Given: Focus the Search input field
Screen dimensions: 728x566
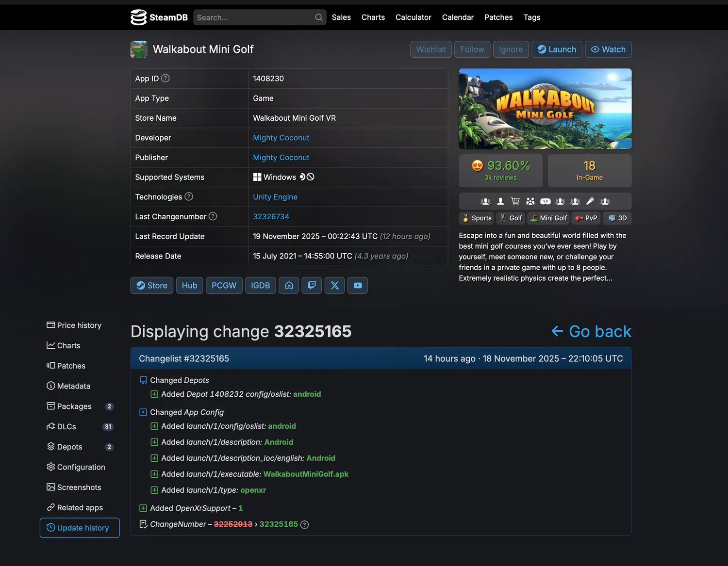Looking at the screenshot, I should click(x=260, y=17).
